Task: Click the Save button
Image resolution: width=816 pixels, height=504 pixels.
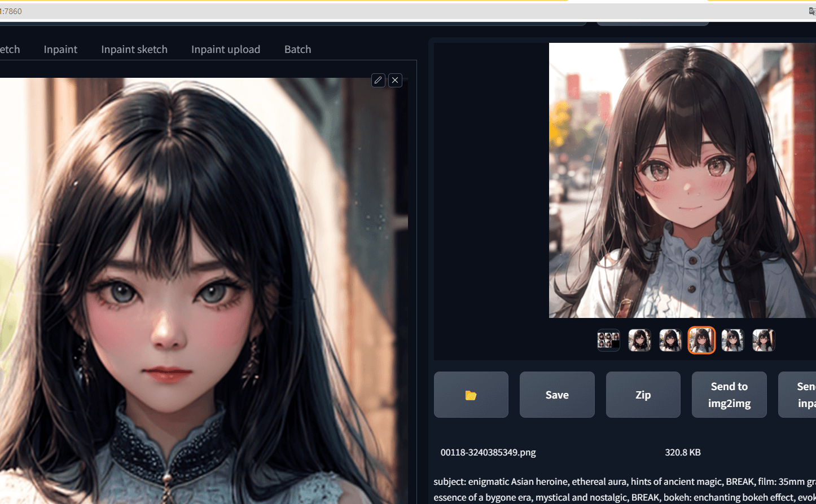Action: pyautogui.click(x=557, y=395)
